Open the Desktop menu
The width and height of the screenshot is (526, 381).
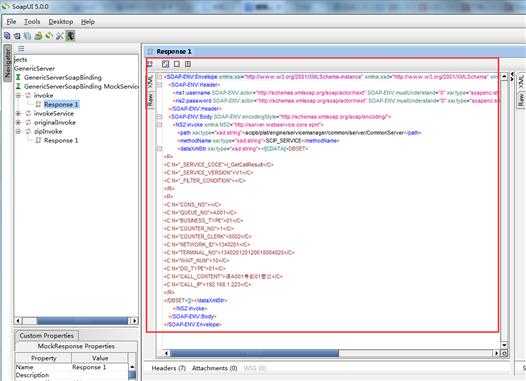click(61, 22)
